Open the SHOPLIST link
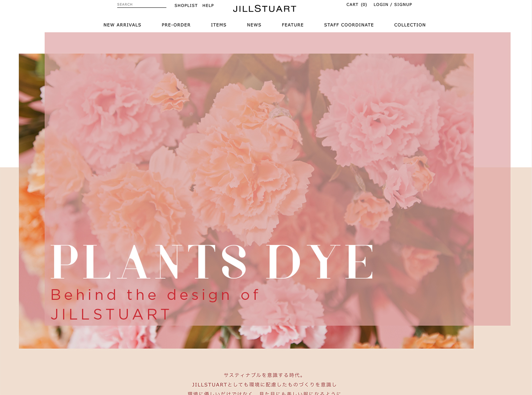 pos(186,6)
